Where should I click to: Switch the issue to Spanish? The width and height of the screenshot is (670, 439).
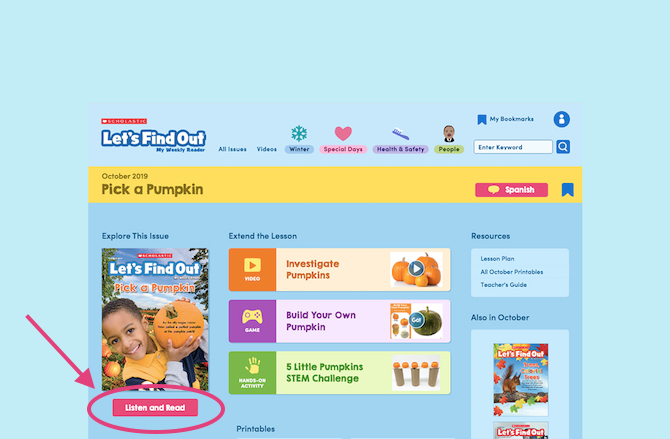511,190
